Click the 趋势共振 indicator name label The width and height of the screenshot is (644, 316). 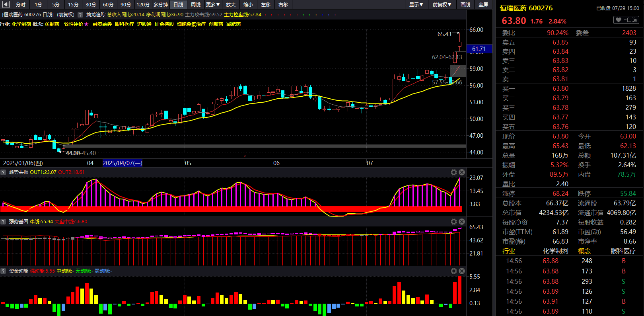tap(19, 172)
